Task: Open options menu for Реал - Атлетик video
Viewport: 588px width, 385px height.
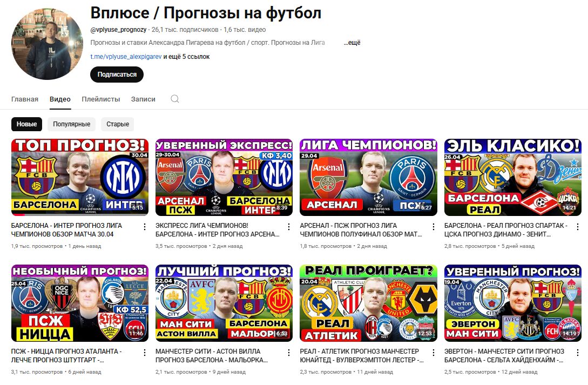Action: coord(433,353)
